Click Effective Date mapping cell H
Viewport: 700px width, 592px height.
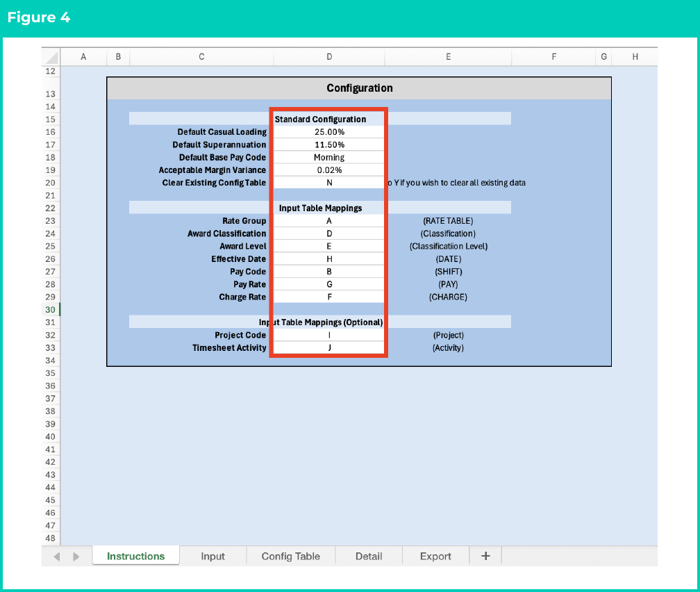(329, 259)
